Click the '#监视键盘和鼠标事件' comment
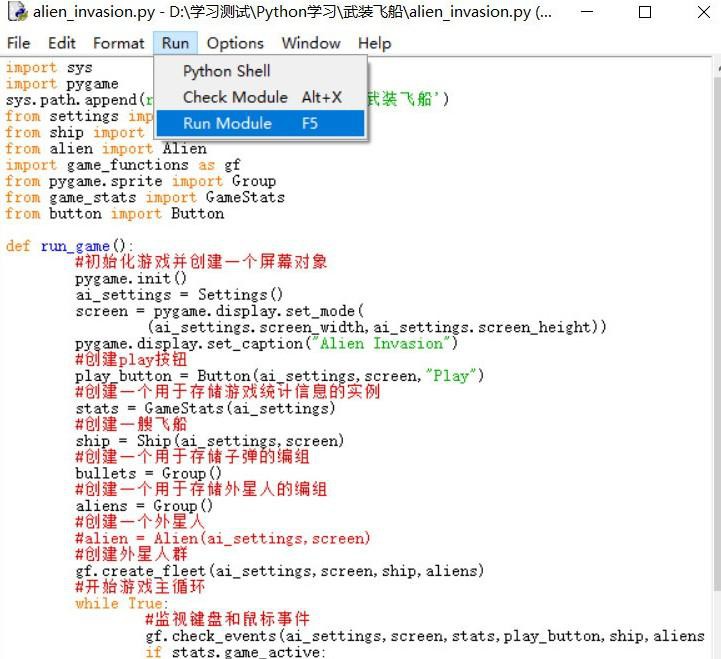 coord(228,619)
